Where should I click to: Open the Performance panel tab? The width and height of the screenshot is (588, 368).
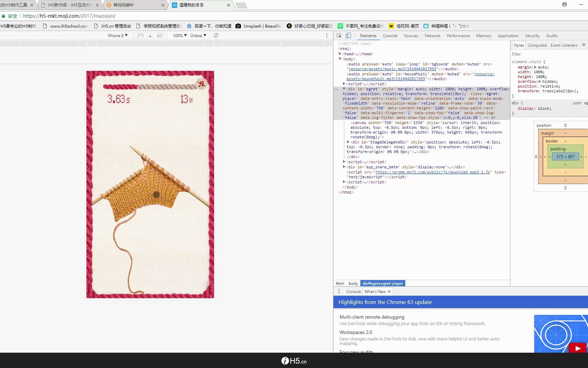[458, 36]
